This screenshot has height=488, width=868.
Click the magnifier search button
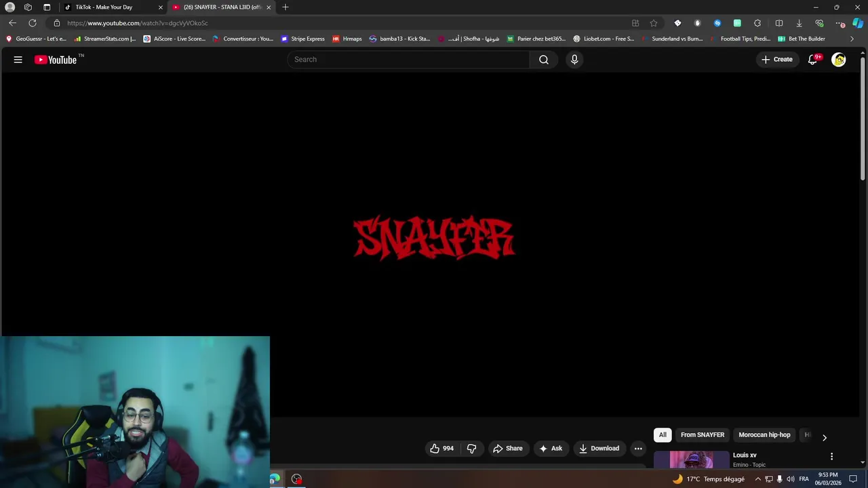(544, 60)
